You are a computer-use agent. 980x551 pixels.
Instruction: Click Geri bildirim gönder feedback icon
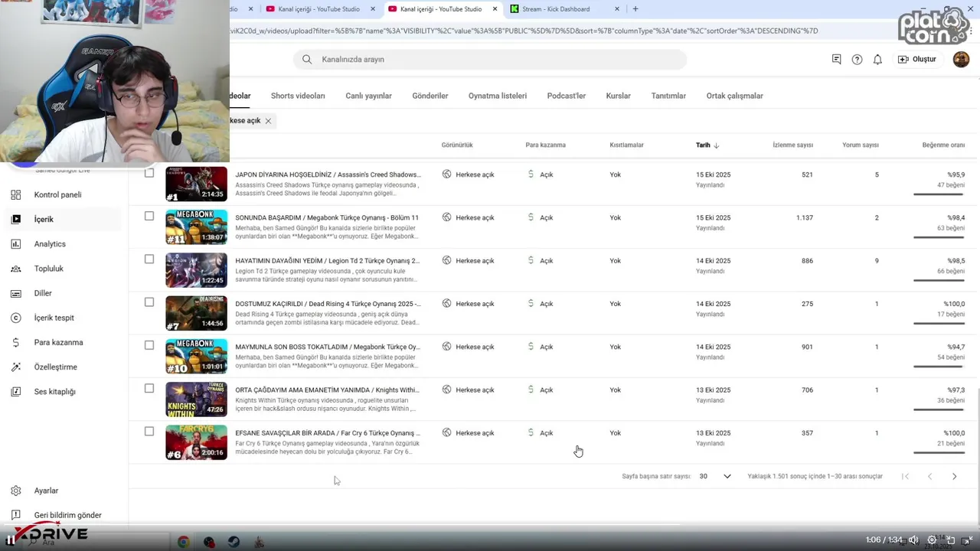coord(16,515)
